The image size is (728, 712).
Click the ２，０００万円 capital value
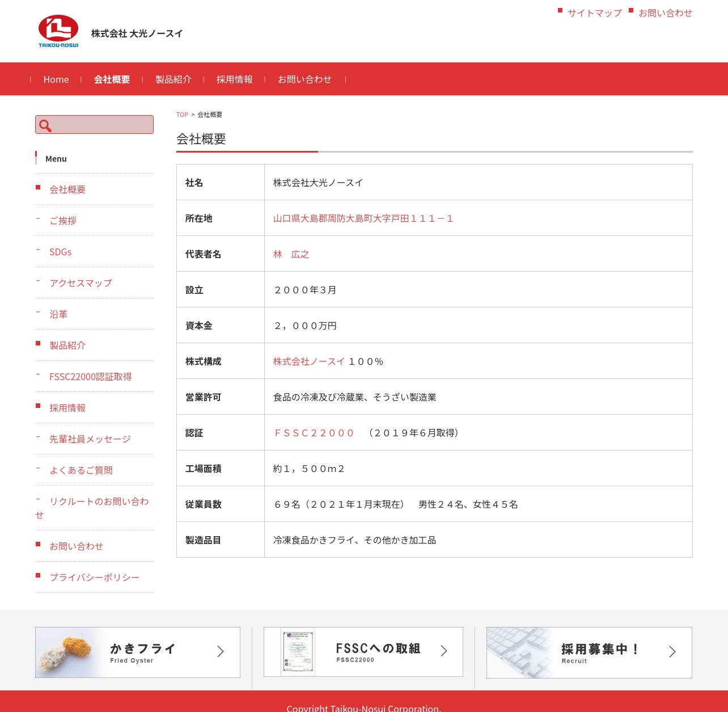tap(305, 326)
